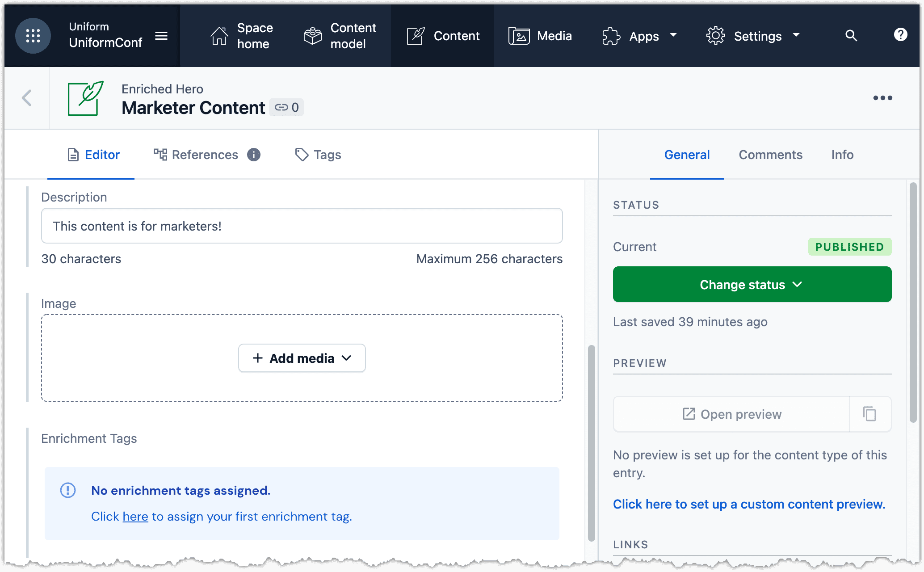Open the Change status dropdown
Image resolution: width=924 pixels, height=572 pixels.
coord(752,285)
